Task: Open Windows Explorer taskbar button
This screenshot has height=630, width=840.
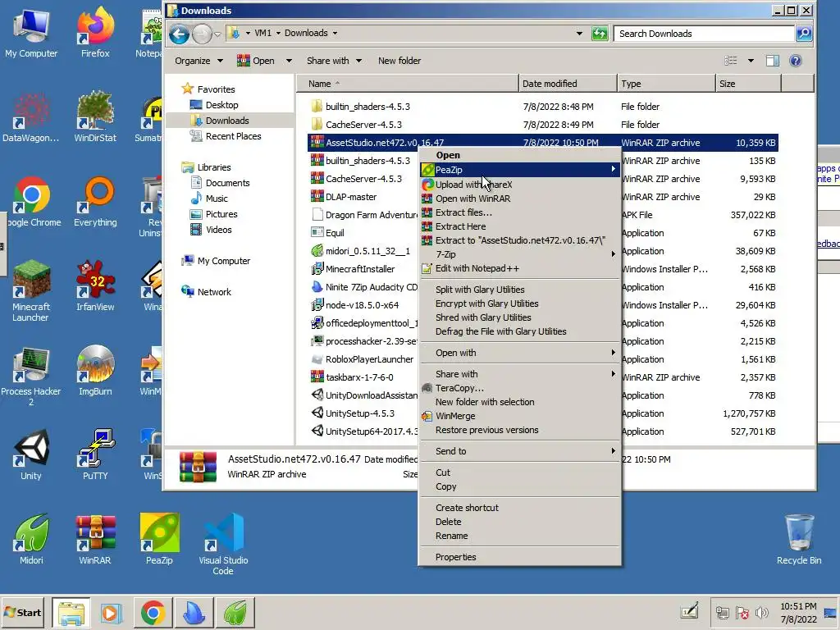Action: coord(71,612)
